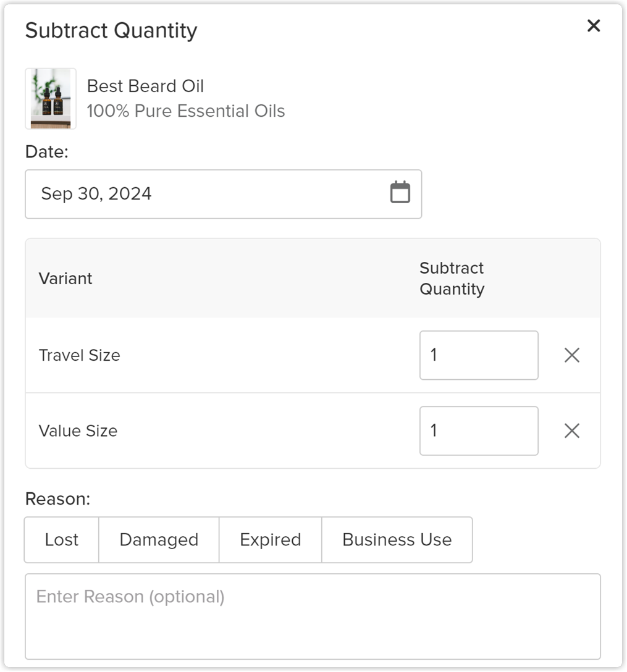The height and width of the screenshot is (672, 627).
Task: Choose the Damaged reason option
Action: point(159,540)
